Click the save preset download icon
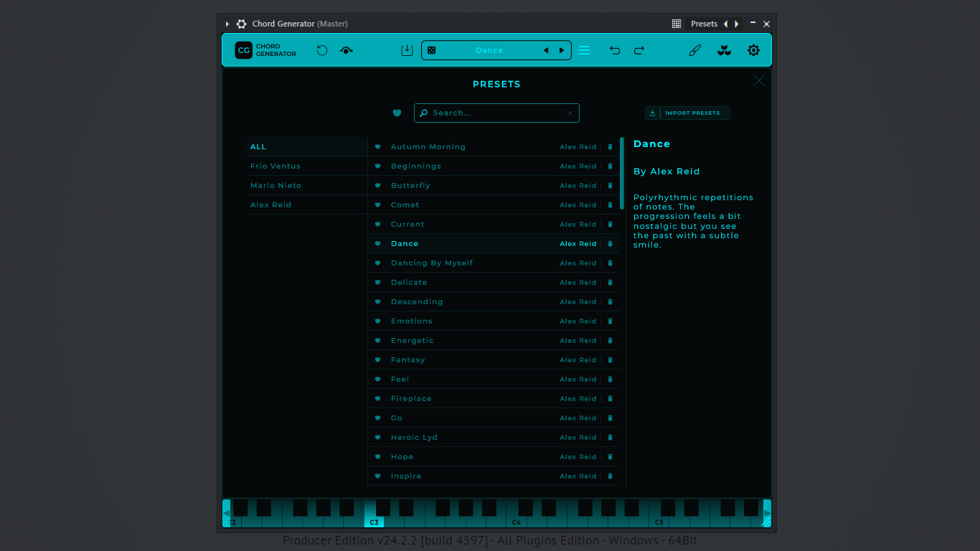The height and width of the screenshot is (551, 980). coord(407,50)
